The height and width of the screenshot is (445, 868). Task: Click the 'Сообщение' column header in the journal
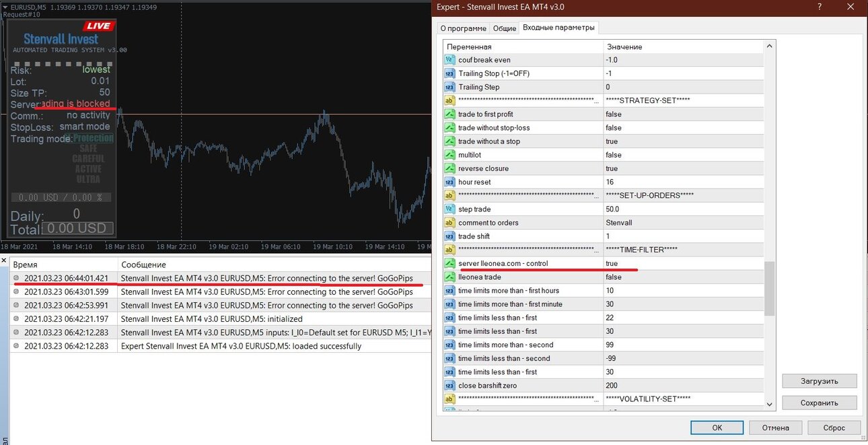[275, 265]
